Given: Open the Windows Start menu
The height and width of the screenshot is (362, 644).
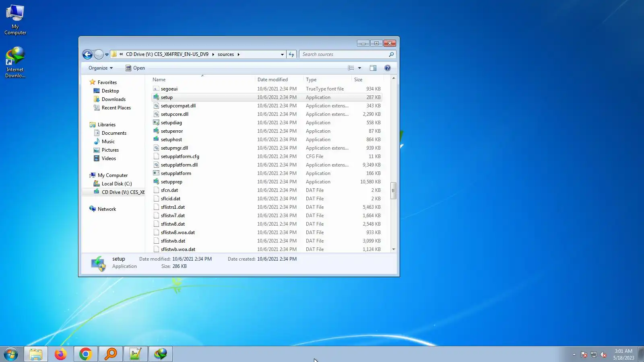Looking at the screenshot, I should 11,354.
